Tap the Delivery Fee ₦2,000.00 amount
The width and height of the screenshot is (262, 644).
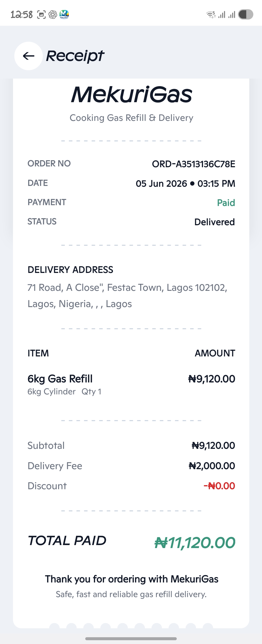click(x=212, y=466)
